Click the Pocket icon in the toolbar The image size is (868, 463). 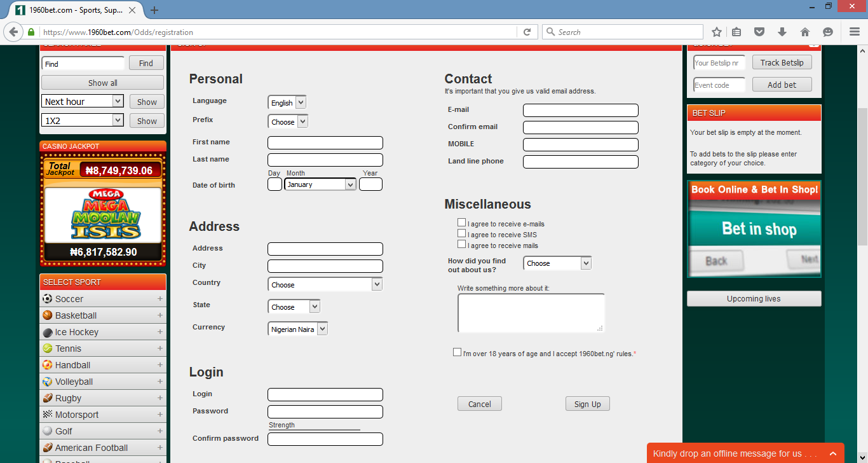pyautogui.click(x=759, y=32)
